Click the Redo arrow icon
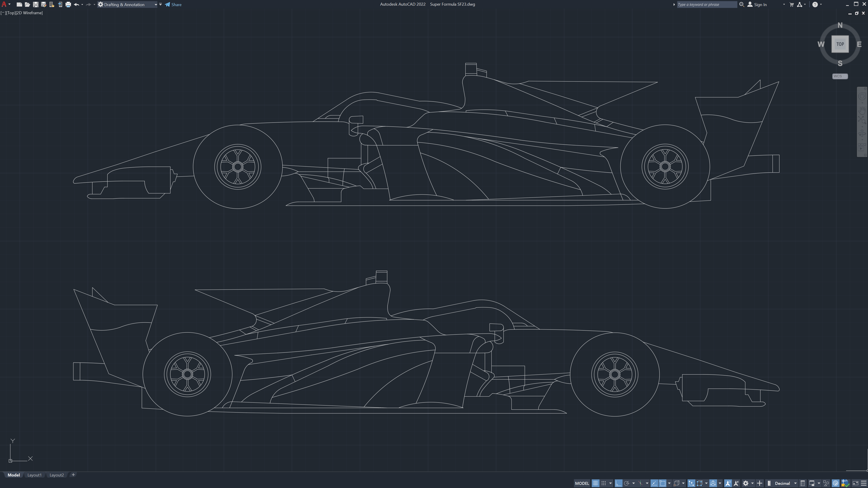 tap(88, 4)
